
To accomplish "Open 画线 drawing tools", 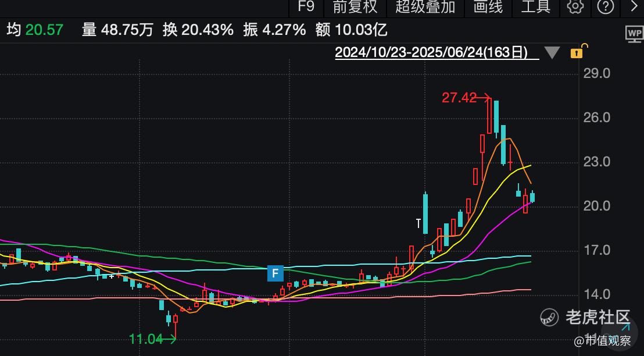I will click(x=488, y=6).
